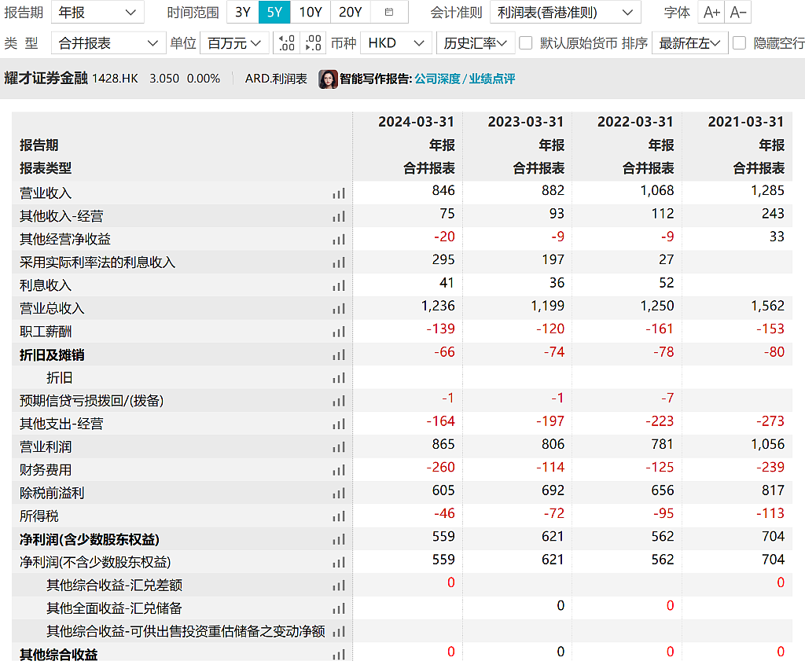Open chart icon for 职工薪酬 row
This screenshot has width=805, height=672.
tap(338, 332)
